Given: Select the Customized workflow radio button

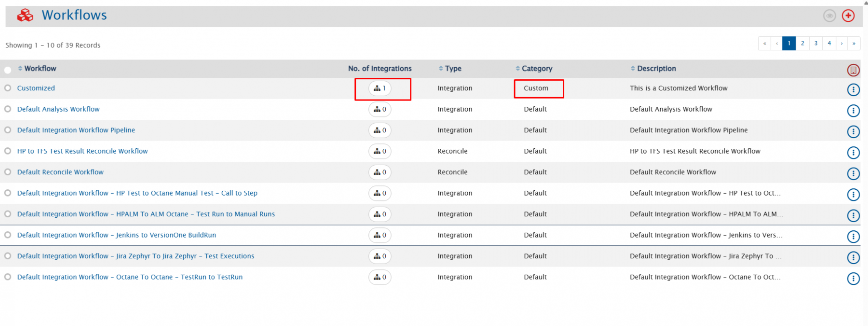Looking at the screenshot, I should pos(8,88).
